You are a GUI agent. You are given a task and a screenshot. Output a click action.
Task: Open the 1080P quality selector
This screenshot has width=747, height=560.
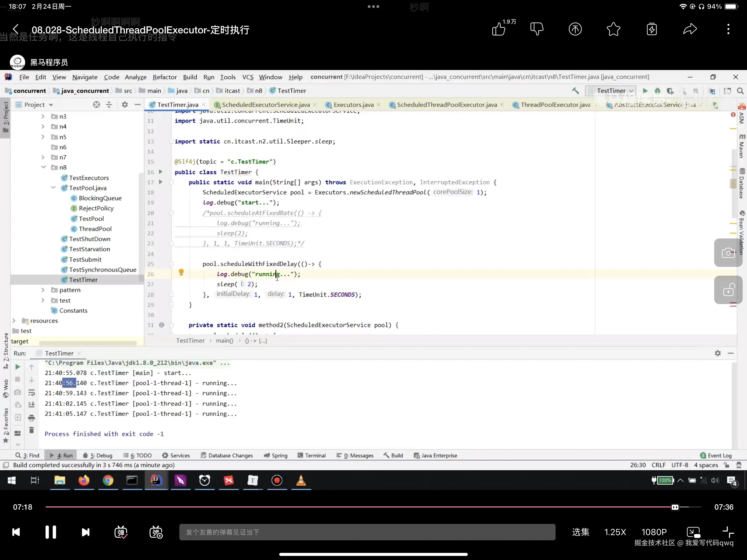pyautogui.click(x=654, y=532)
